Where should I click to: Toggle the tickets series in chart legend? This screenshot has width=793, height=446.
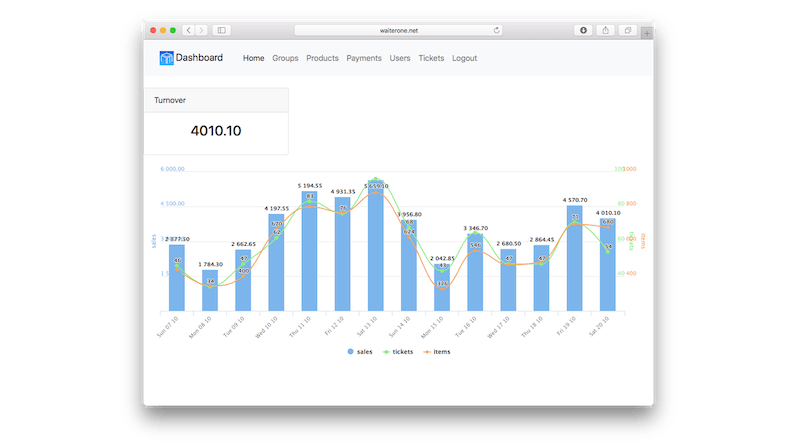point(397,352)
